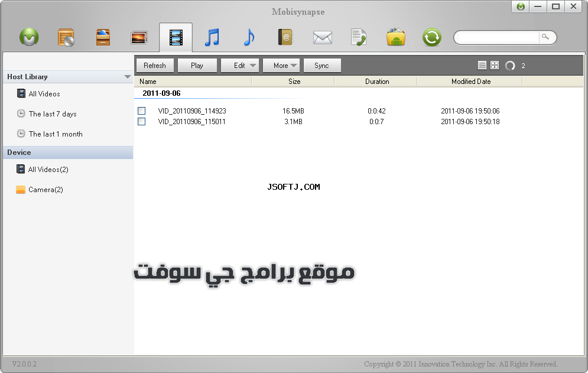588x373 pixels.
Task: Sort by Modified Date column header
Action: pos(471,82)
